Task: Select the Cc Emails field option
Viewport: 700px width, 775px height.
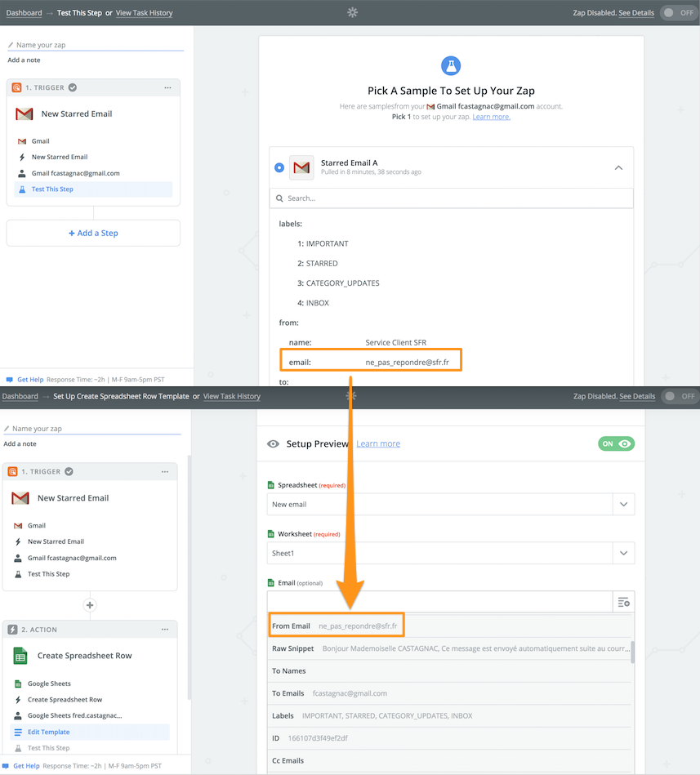Action: (x=449, y=760)
